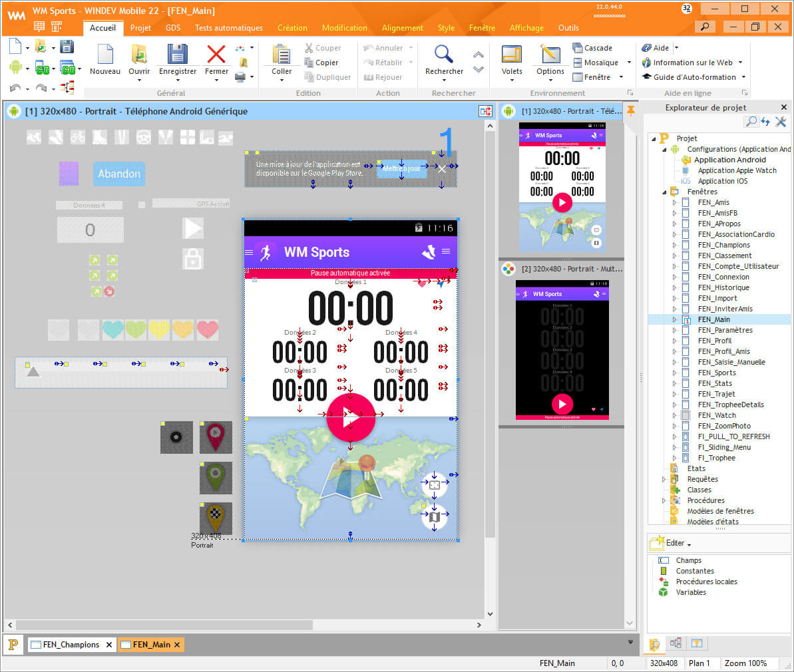The height and width of the screenshot is (672, 794).
Task: Open the Mosaïque dropdown arrow
Action: pyautogui.click(x=629, y=63)
